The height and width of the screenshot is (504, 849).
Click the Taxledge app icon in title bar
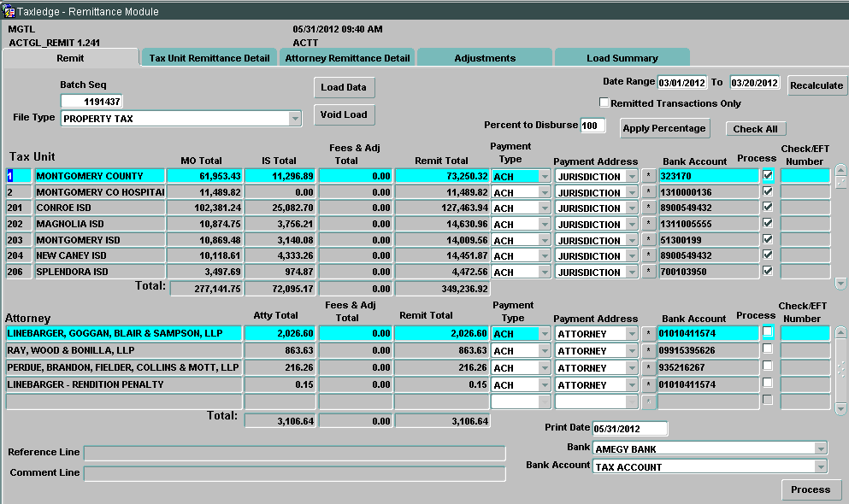tap(9, 11)
